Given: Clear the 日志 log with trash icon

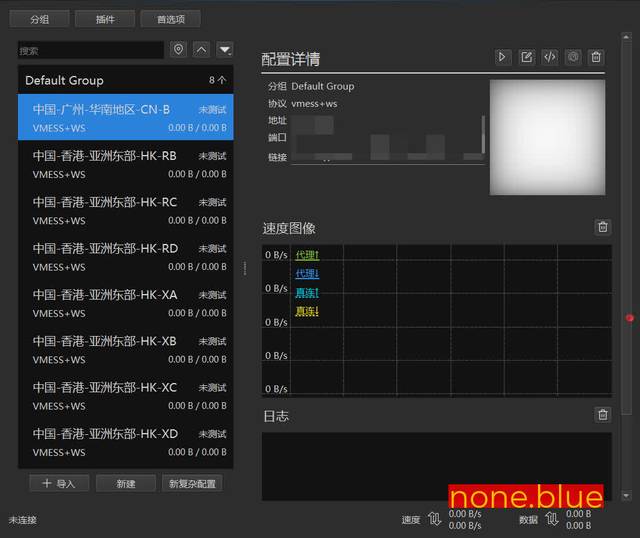Looking at the screenshot, I should (602, 414).
